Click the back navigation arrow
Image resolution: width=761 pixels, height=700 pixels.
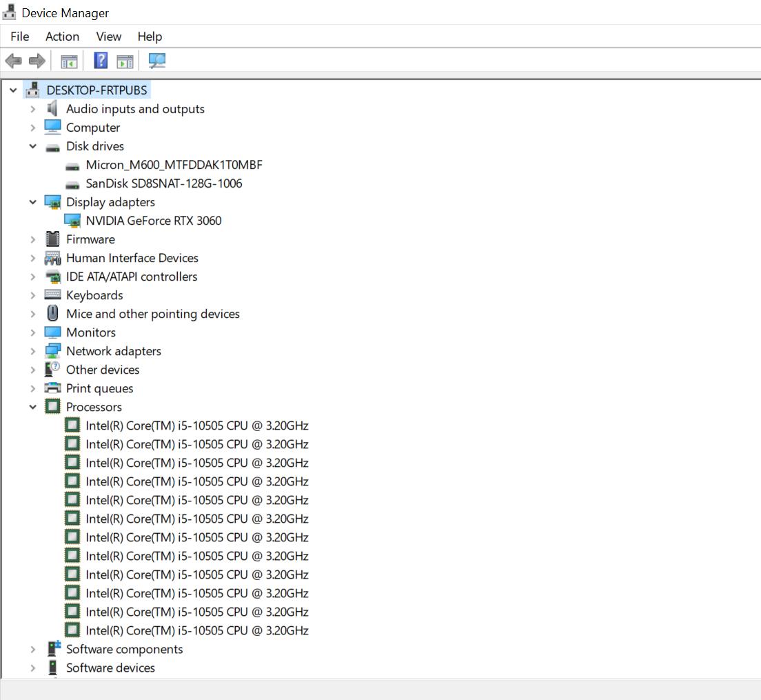[12, 61]
